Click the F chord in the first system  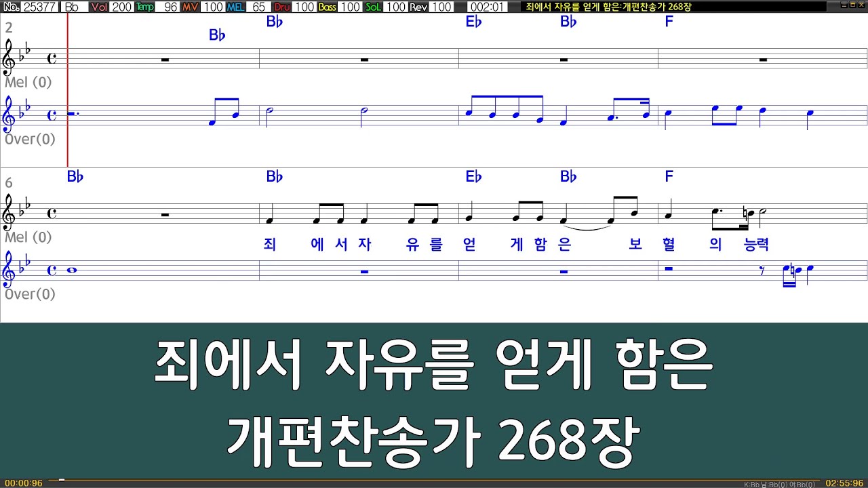(x=669, y=22)
